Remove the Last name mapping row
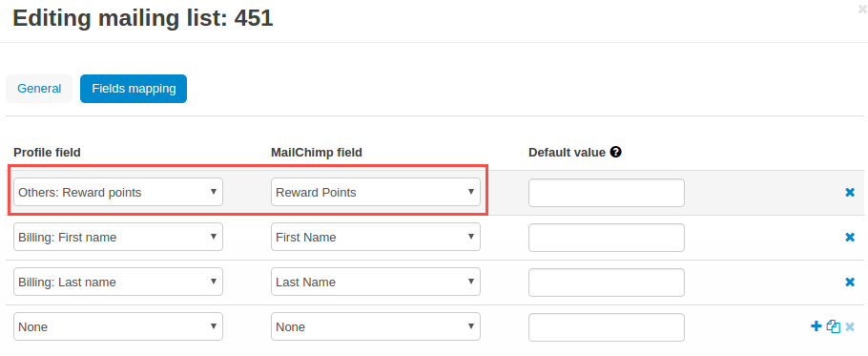868x356 pixels. click(x=850, y=283)
